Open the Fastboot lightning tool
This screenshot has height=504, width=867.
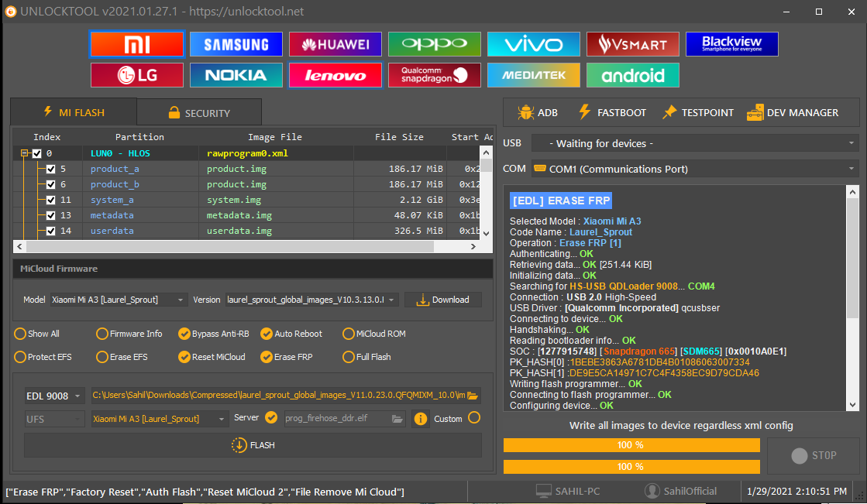(584, 111)
